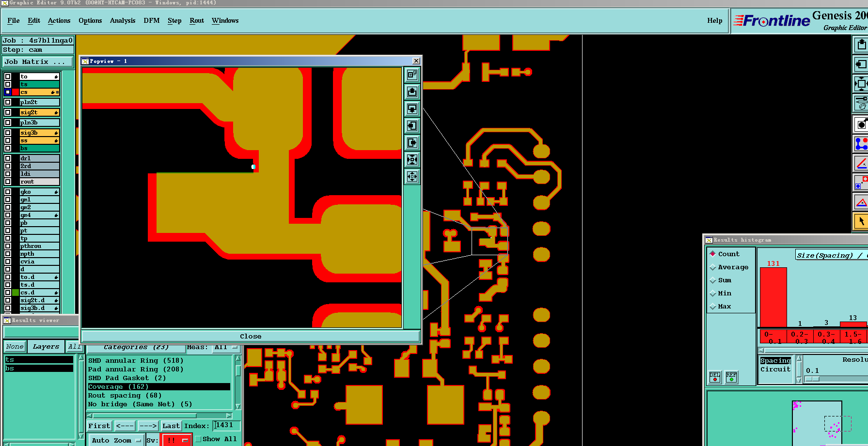868x446 pixels.
Task: Toggle the Show All checkbox
Action: click(198, 439)
